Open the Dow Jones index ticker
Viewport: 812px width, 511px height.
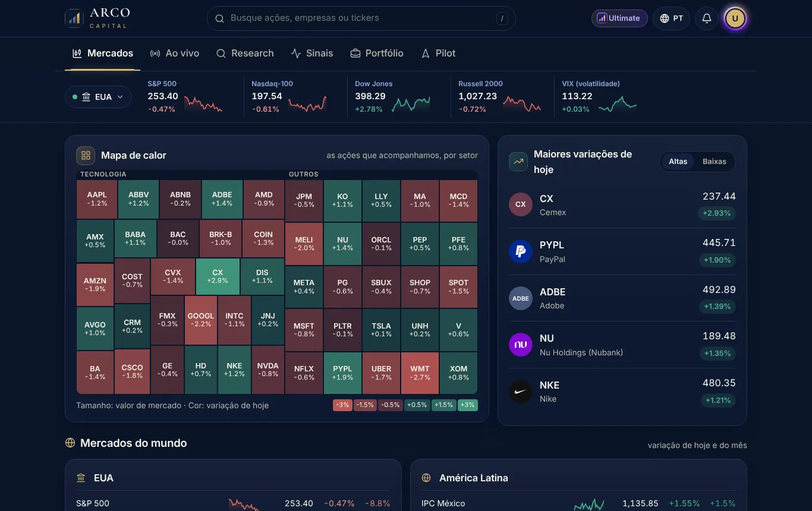(392, 97)
